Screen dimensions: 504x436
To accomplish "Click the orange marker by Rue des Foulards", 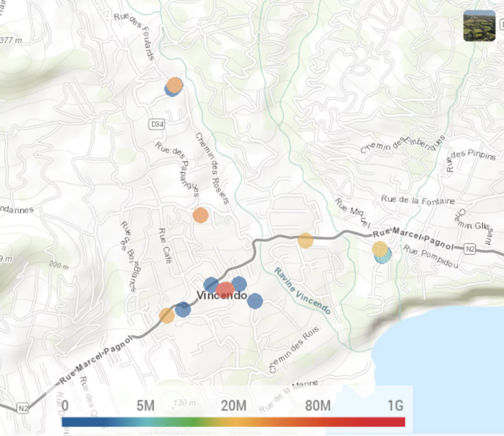I will pos(175,85).
